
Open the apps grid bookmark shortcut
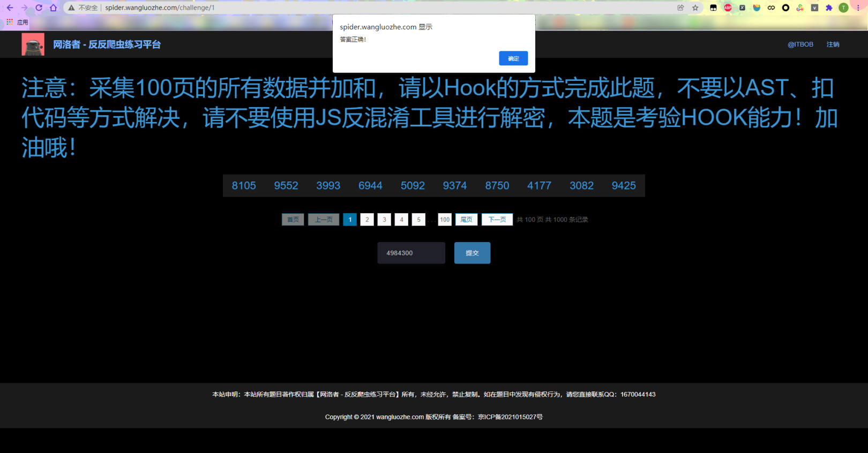[10, 22]
